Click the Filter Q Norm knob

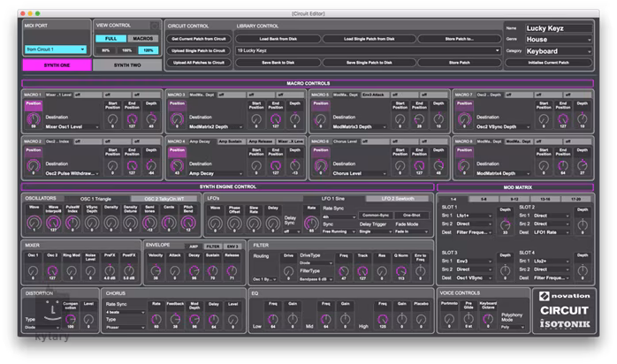coord(401,270)
